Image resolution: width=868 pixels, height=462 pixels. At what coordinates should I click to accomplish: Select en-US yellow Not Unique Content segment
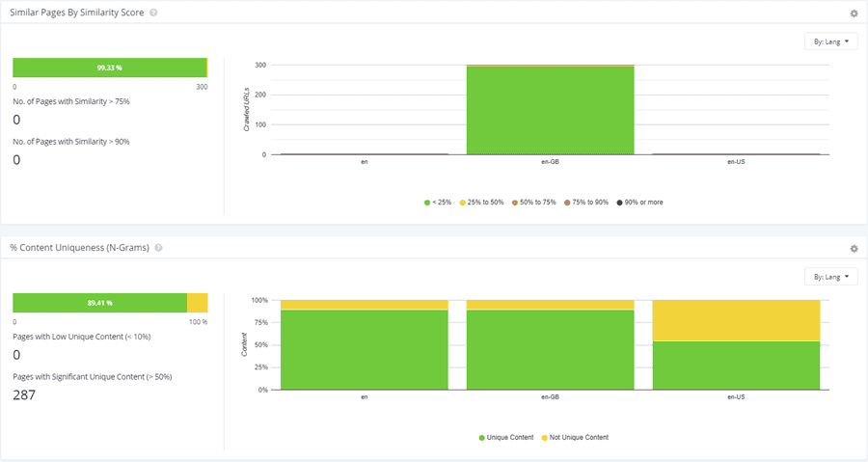736,320
